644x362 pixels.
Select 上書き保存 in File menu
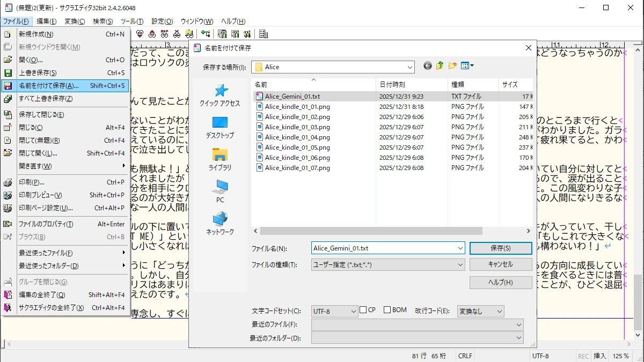[38, 73]
